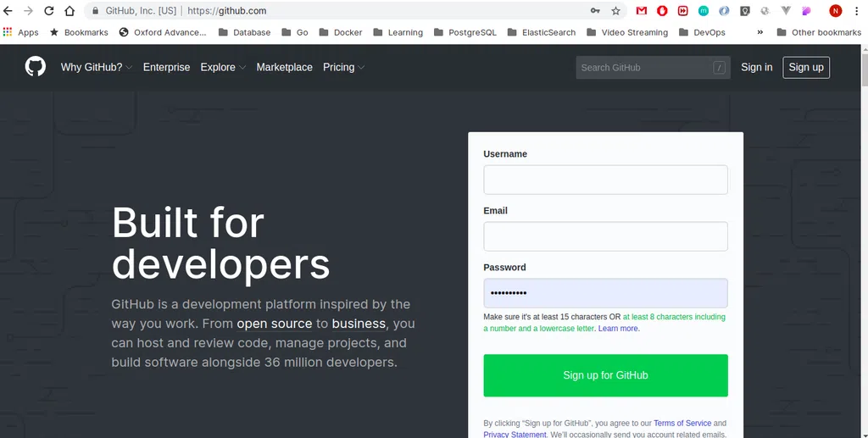Expand the Why GitHub? menu
The width and height of the screenshot is (868, 438).
[x=97, y=67]
